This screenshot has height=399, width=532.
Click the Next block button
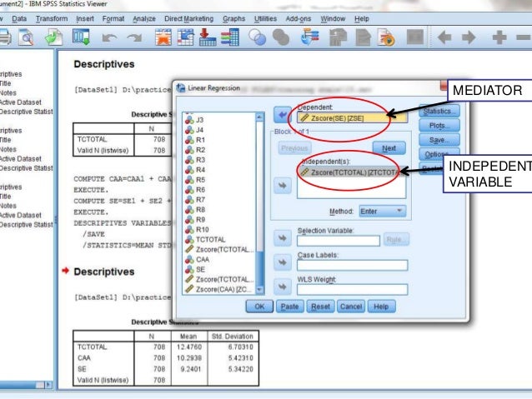[x=389, y=148]
